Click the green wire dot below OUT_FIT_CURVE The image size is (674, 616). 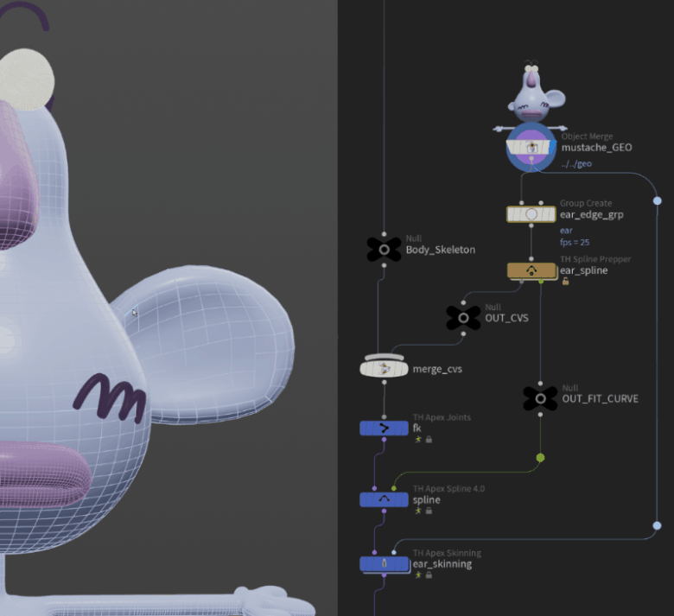pyautogui.click(x=540, y=458)
